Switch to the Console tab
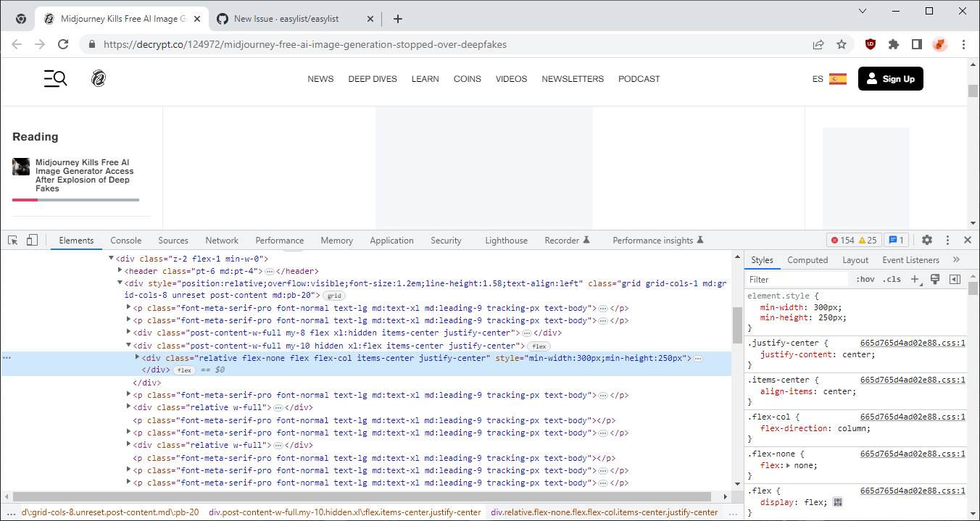980x521 pixels. (126, 241)
